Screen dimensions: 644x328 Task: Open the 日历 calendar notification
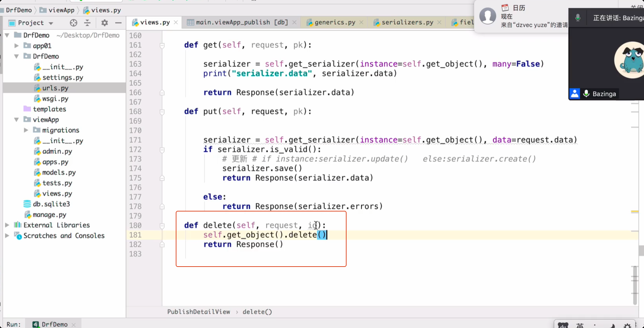tap(522, 16)
